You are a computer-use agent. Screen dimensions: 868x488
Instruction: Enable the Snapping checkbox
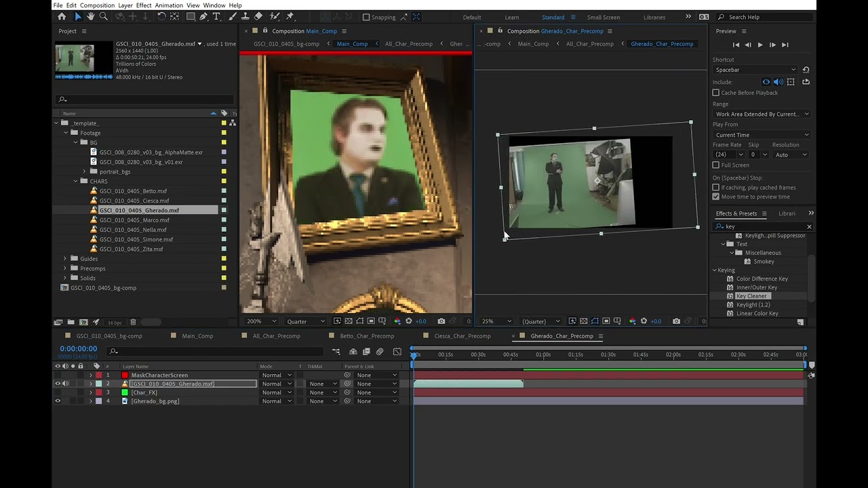point(366,17)
